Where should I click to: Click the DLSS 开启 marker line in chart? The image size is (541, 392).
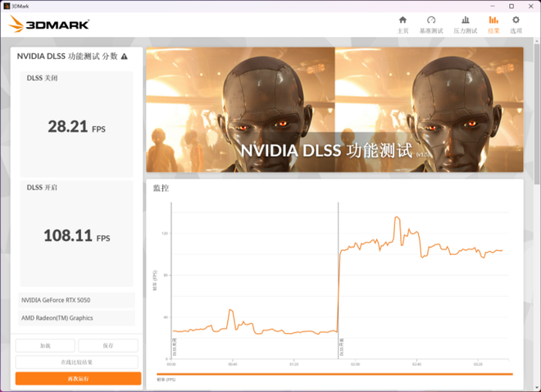(x=339, y=279)
